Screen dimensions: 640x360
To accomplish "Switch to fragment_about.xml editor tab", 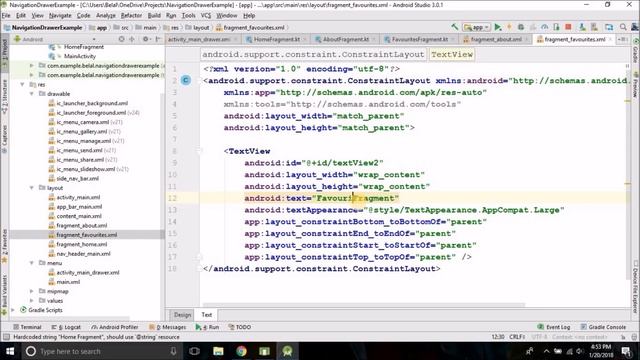I will (496, 39).
